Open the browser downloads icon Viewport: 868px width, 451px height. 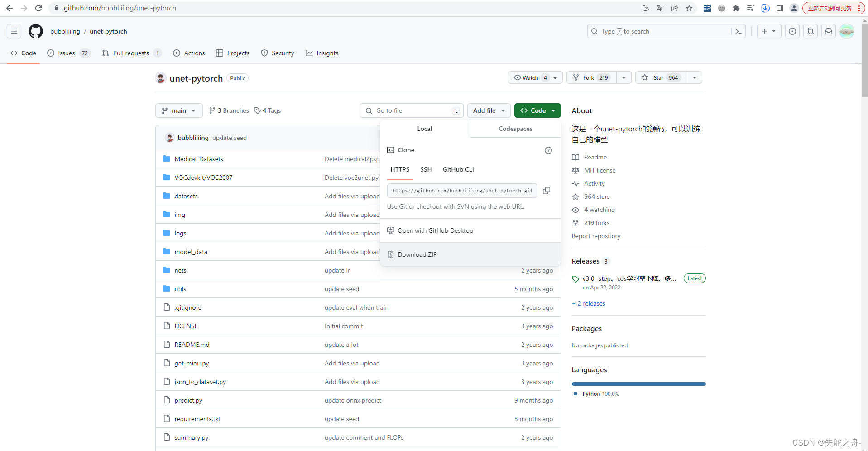coord(765,8)
